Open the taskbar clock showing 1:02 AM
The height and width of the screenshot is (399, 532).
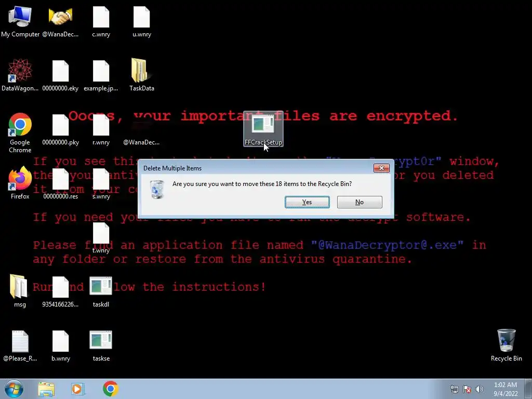click(x=506, y=389)
